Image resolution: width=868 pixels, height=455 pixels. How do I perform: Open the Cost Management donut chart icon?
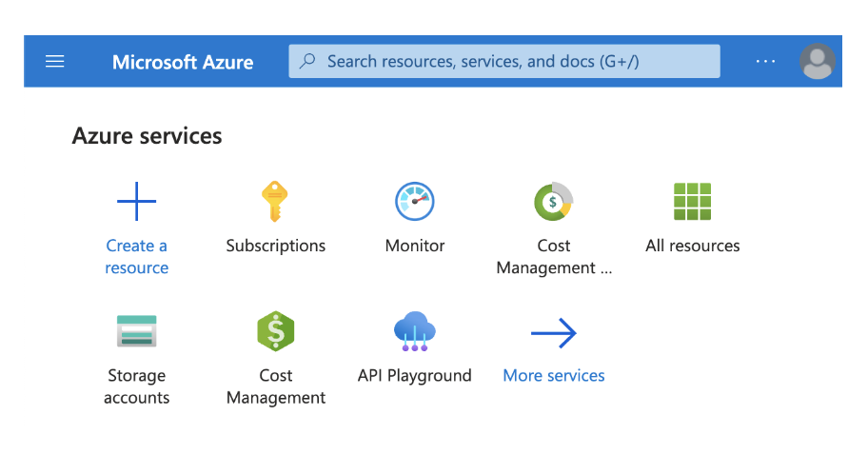553,202
